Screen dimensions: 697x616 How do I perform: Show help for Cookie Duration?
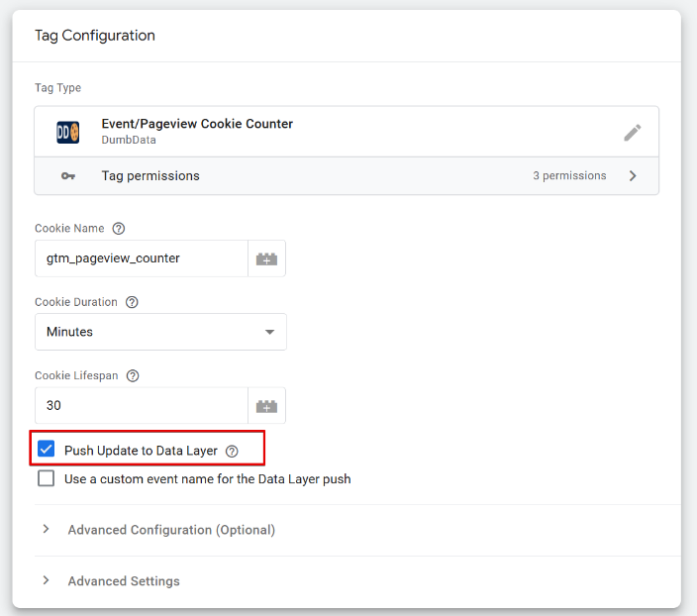click(x=132, y=302)
